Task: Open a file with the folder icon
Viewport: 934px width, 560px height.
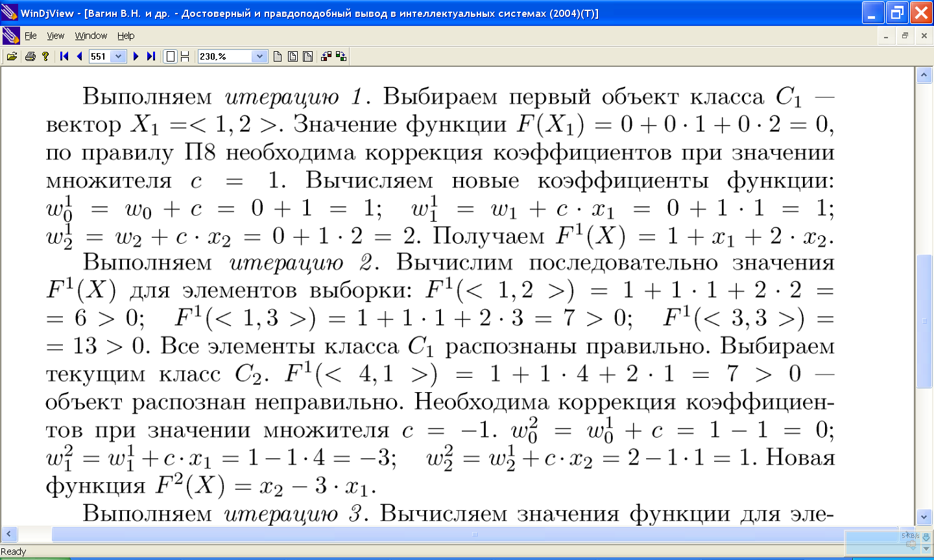Action: tap(12, 56)
